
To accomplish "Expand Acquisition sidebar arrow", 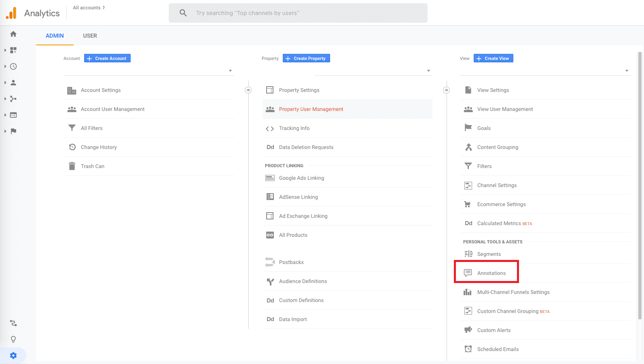I will click(5, 99).
